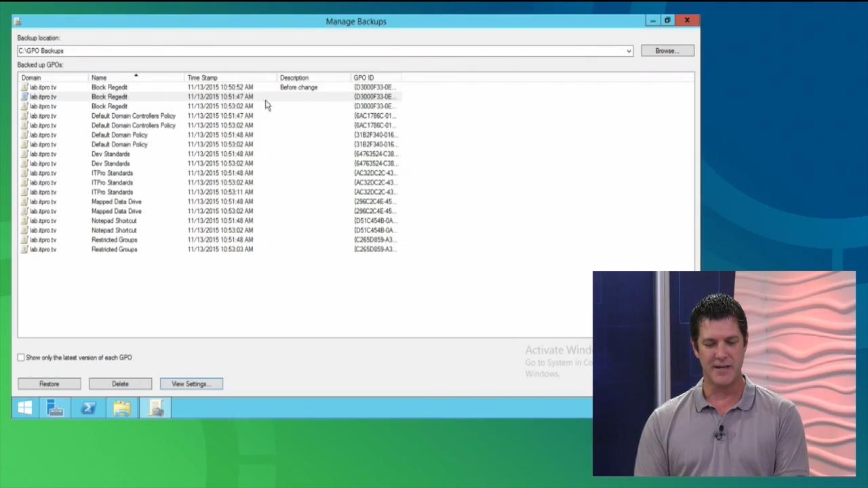Click lab.itpro.tv domain of Mapped Data Drive 10:51:48 row
The image size is (868, 488).
(43, 201)
